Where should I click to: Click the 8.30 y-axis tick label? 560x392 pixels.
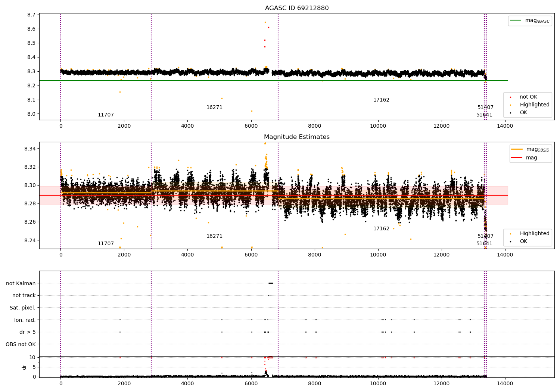[x=30, y=185]
